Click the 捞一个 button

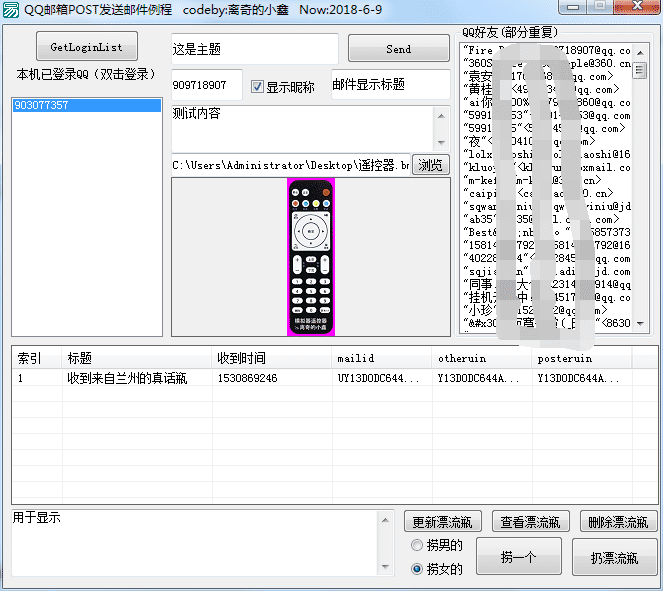(x=518, y=556)
